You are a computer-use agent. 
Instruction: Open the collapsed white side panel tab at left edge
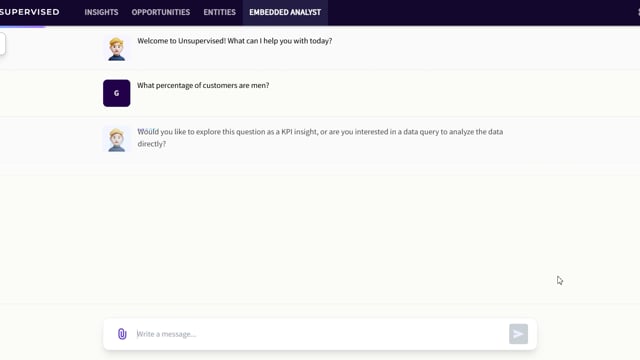(x=2, y=44)
